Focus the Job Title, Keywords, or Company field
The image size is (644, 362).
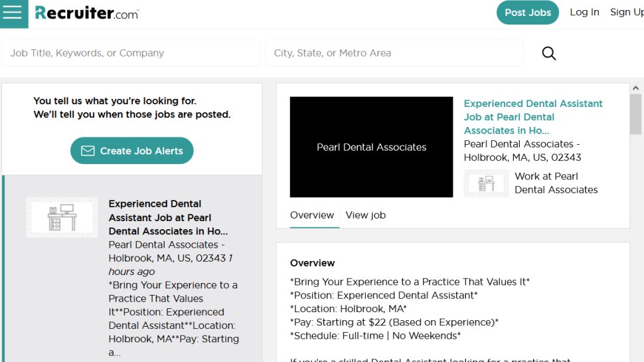(x=131, y=53)
